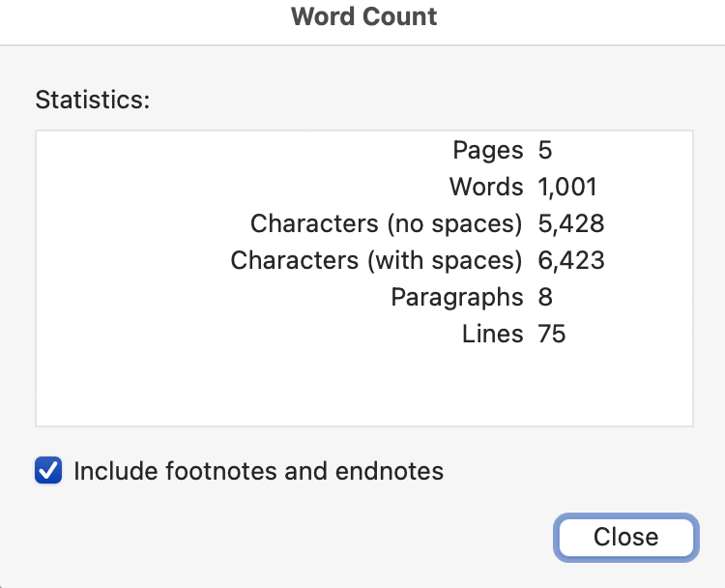
Task: Click the Paragraphs value of 8
Action: (545, 297)
